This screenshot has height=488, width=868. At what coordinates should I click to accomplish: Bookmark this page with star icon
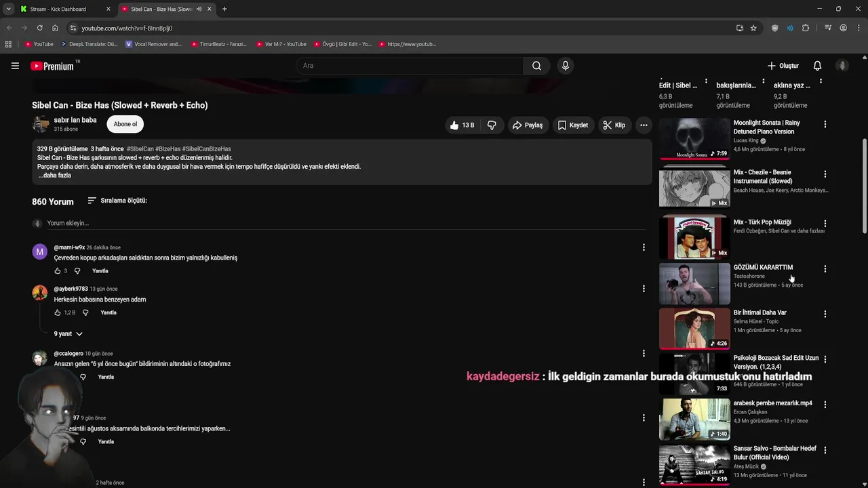pyautogui.click(x=753, y=28)
